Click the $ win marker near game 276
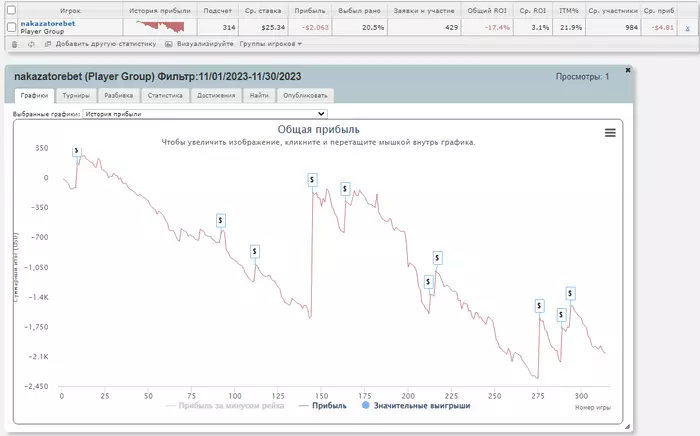The width and height of the screenshot is (700, 436). 539,306
